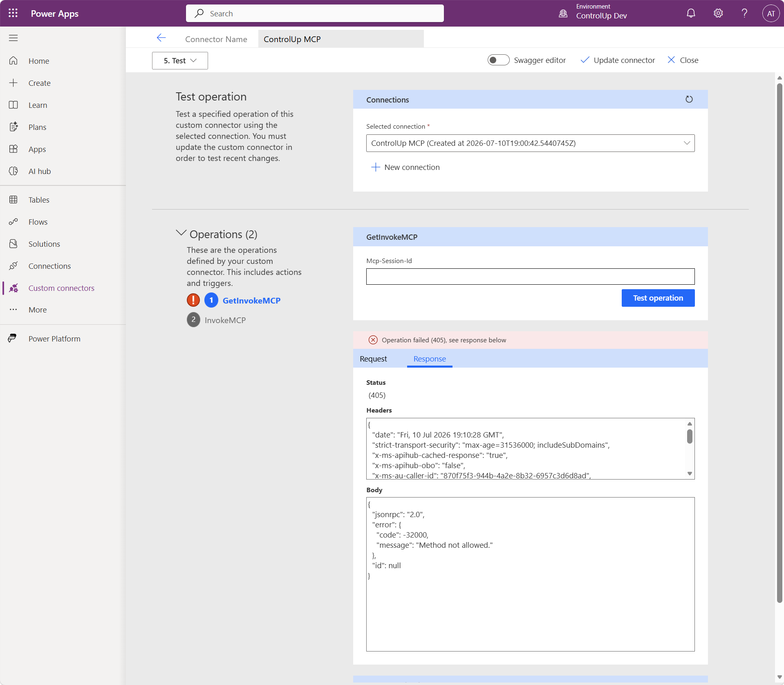Open the Create navigation item
Image resolution: width=784 pixels, height=685 pixels.
(x=40, y=83)
